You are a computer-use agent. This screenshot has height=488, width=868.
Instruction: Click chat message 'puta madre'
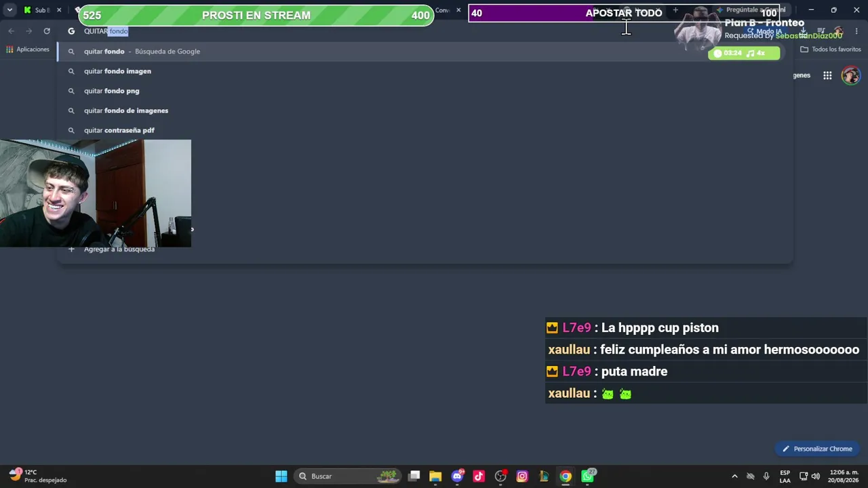click(x=634, y=371)
